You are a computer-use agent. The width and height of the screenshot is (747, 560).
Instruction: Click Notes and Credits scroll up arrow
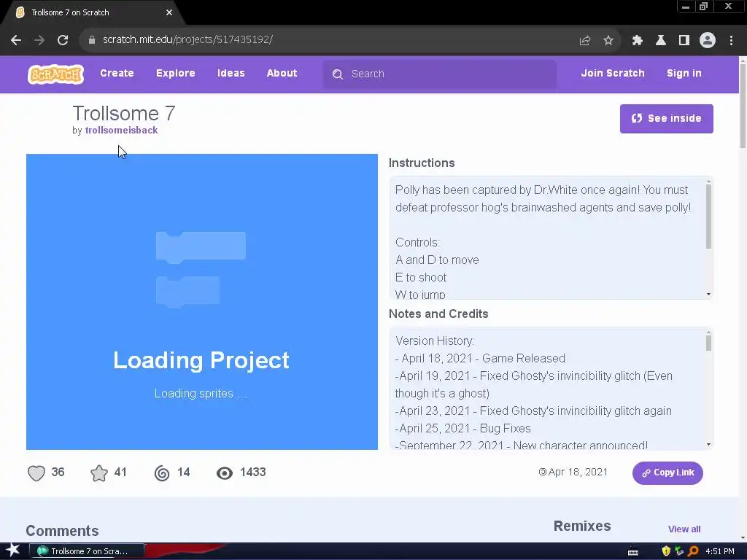pos(708,332)
